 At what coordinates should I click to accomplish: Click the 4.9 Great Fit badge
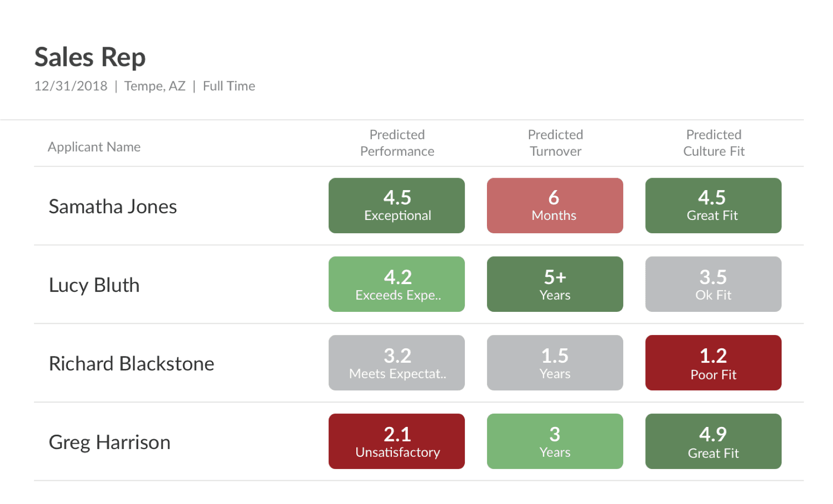pos(713,441)
